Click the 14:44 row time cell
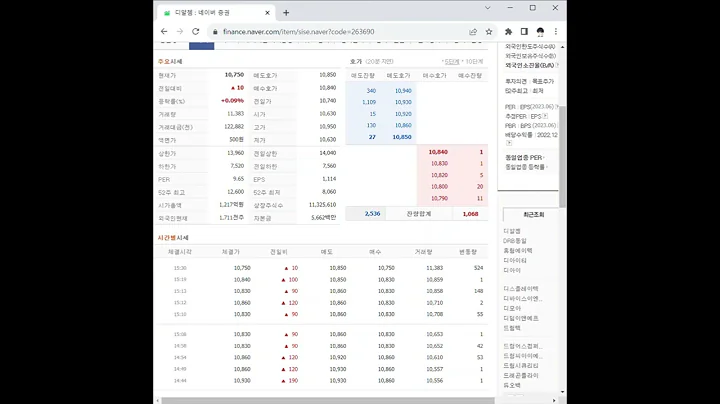This screenshot has width=720, height=404. [x=180, y=381]
